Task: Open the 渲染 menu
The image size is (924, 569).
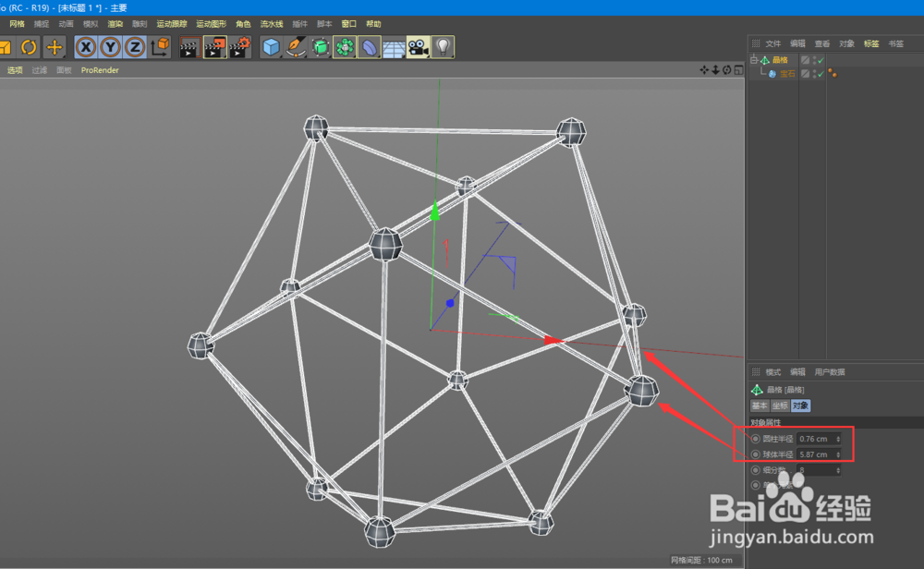Action: pyautogui.click(x=115, y=24)
